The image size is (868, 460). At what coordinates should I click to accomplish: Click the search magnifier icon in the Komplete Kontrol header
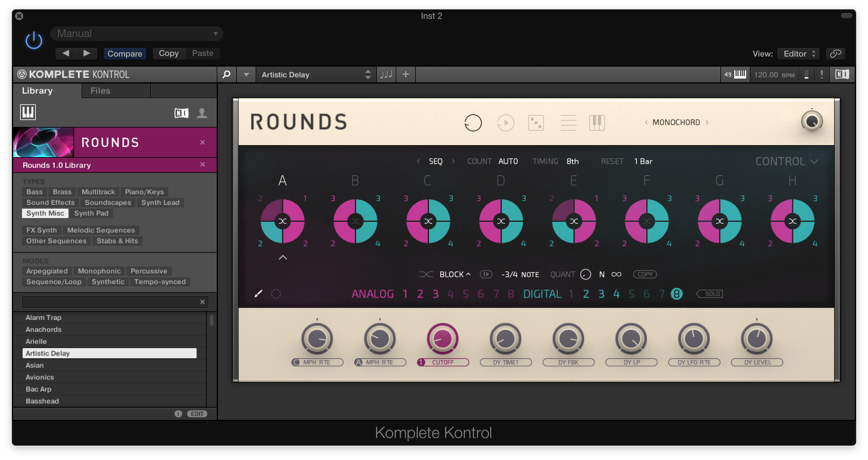[x=226, y=74]
